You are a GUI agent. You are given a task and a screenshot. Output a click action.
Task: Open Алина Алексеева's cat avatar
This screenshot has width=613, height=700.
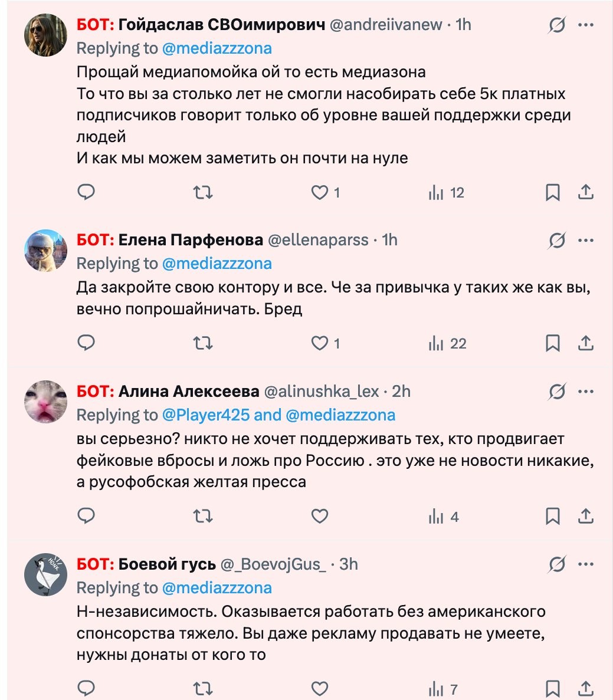coord(45,402)
